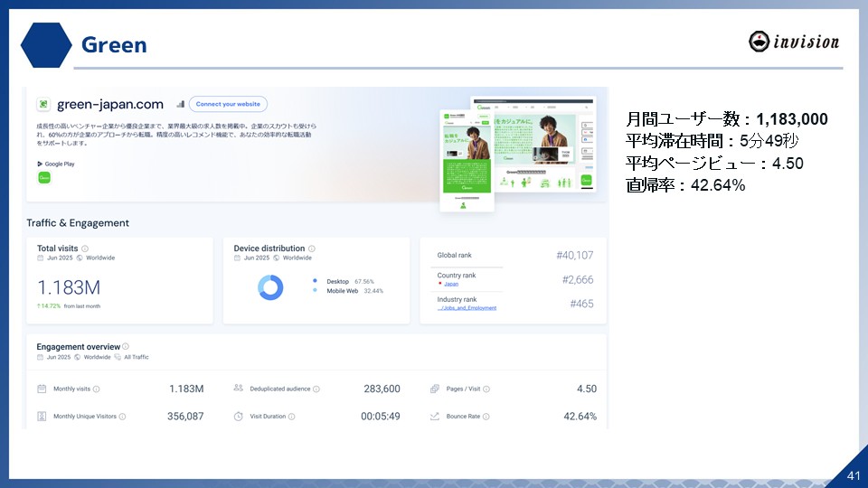Click the green-japan.com domain title
Viewport: 868px width, 488px height.
[x=110, y=104]
